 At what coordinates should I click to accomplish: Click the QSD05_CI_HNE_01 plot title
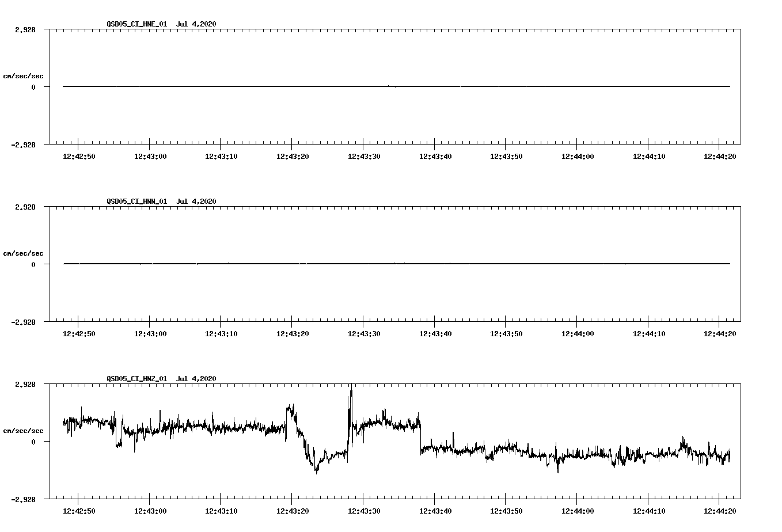(161, 24)
